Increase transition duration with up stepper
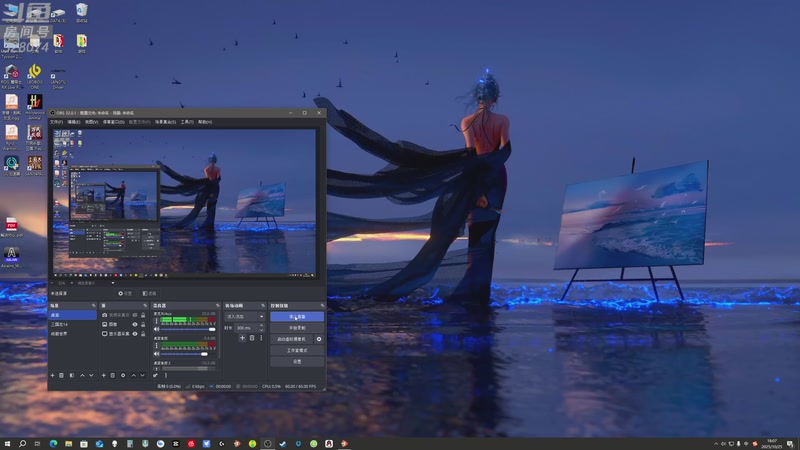 (262, 325)
